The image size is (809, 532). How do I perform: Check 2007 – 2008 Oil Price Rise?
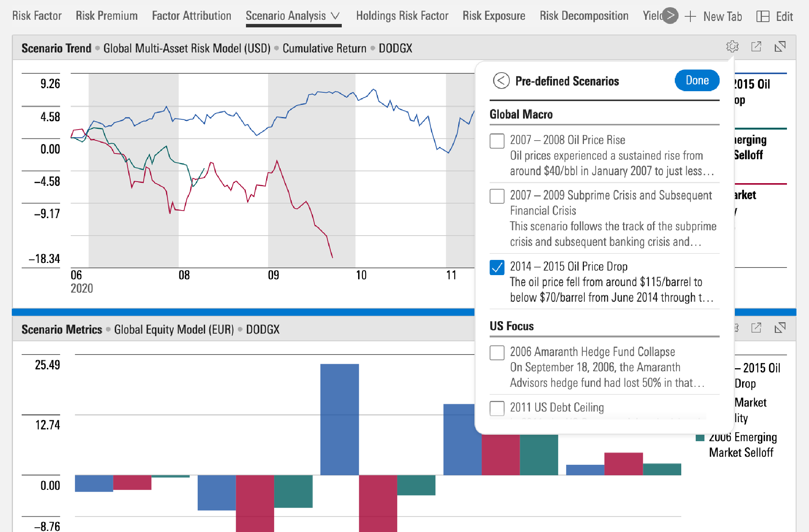click(x=497, y=141)
